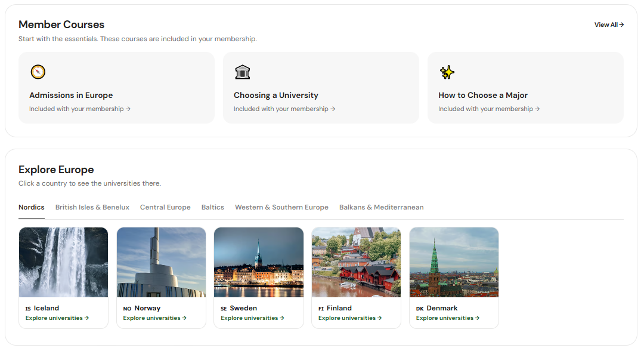Click the Denmark country name
Image resolution: width=644 pixels, height=351 pixels.
442,308
